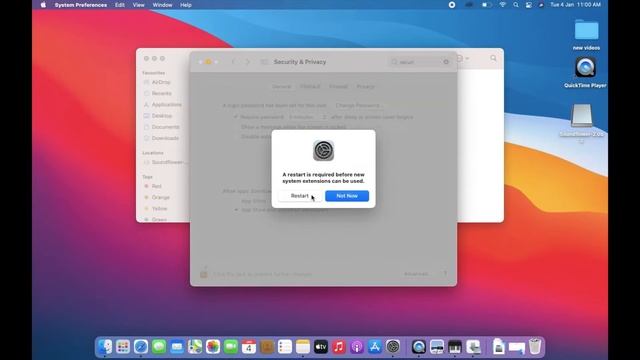Open Podcasts from the dock
640x360 pixels.
coord(357,347)
